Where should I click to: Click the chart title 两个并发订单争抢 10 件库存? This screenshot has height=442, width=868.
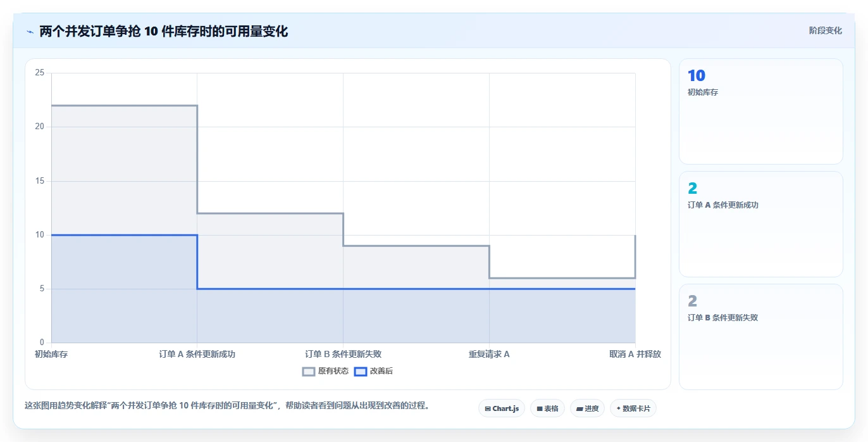164,31
